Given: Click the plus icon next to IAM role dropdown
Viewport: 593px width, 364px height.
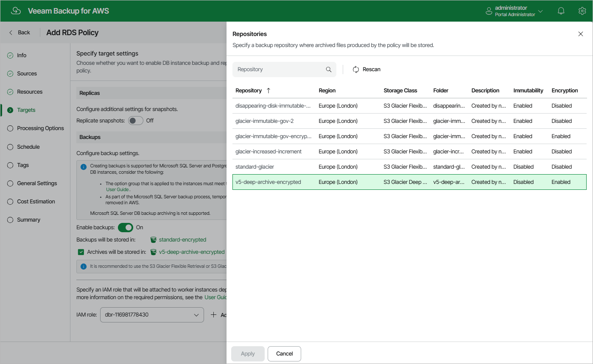Looking at the screenshot, I should pos(214,315).
